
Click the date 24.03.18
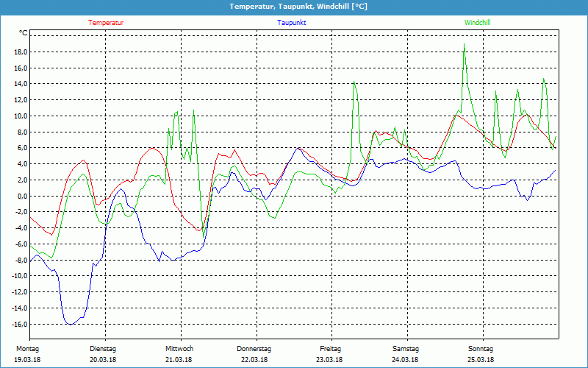pyautogui.click(x=405, y=359)
